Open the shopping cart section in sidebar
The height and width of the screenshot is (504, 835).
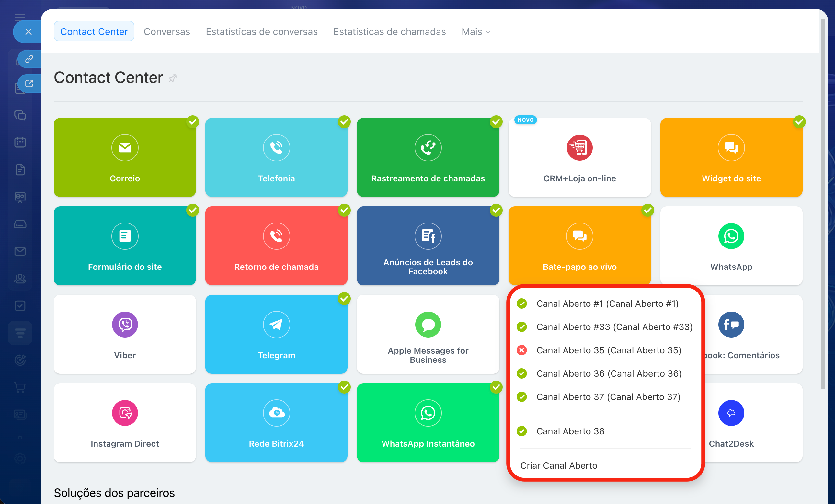point(20,387)
